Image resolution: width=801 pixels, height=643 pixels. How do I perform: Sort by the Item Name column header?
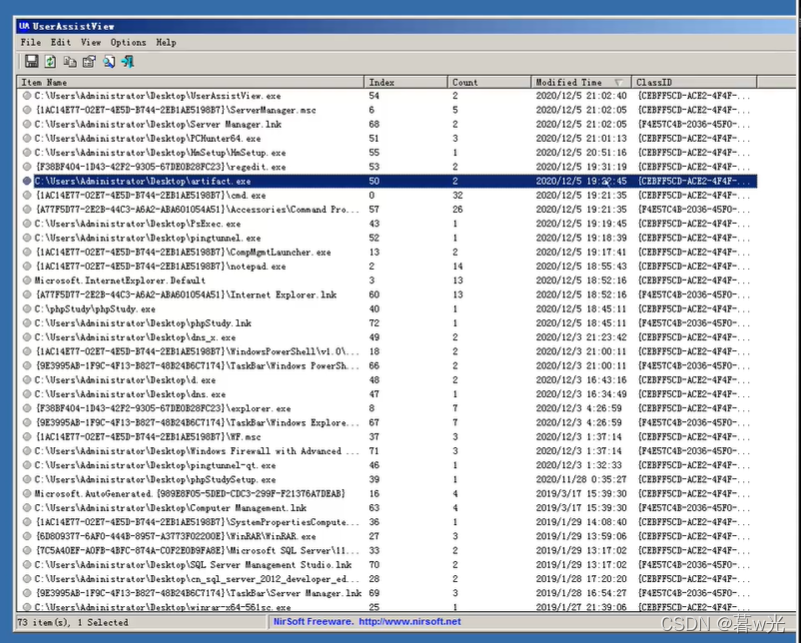click(x=191, y=82)
